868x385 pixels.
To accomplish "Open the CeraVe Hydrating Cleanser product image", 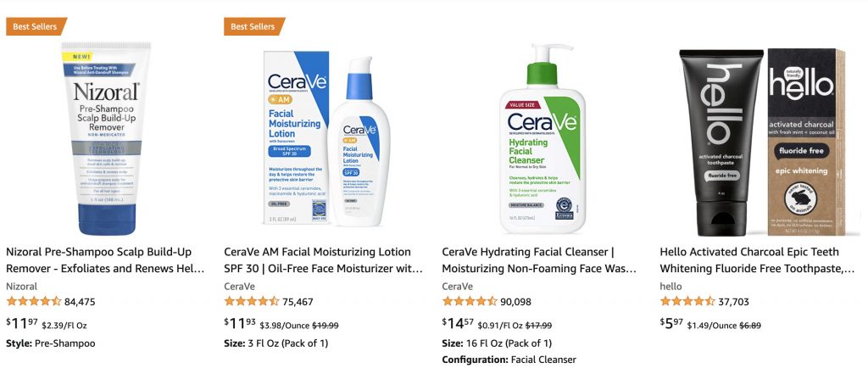I will (x=542, y=138).
